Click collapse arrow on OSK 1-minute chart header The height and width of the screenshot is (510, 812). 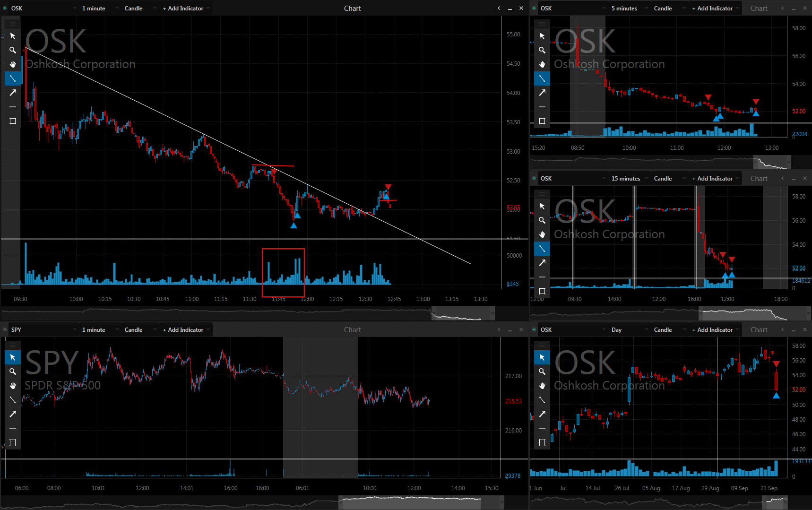(x=499, y=8)
